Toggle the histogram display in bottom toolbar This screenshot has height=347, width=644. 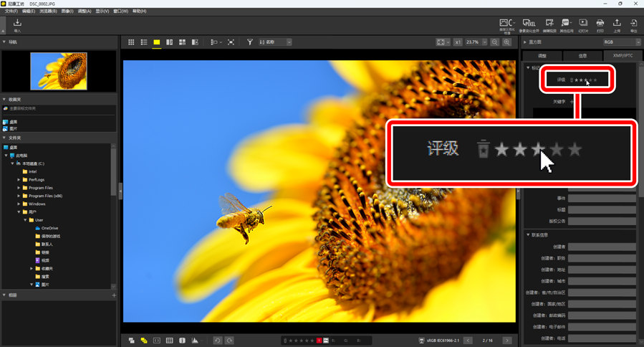(195, 341)
